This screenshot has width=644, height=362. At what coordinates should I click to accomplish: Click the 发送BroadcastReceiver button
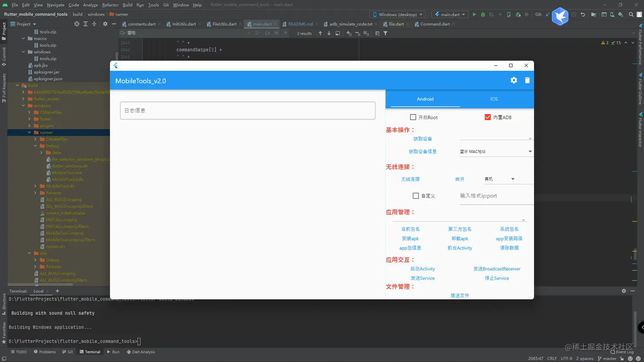497,269
